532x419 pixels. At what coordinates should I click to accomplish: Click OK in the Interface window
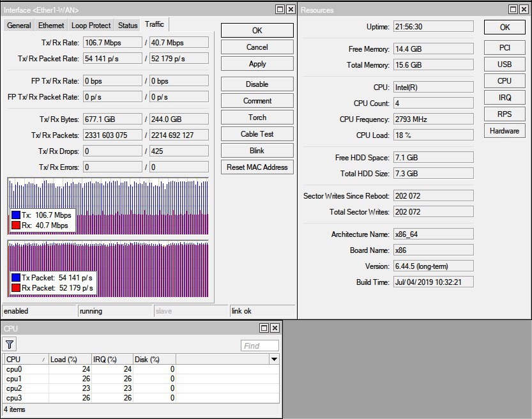[257, 31]
